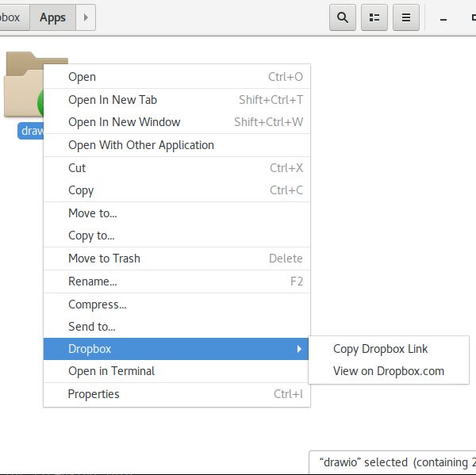The width and height of the screenshot is (476, 475).
Task: Click the Apps path bar button
Action: (x=52, y=17)
